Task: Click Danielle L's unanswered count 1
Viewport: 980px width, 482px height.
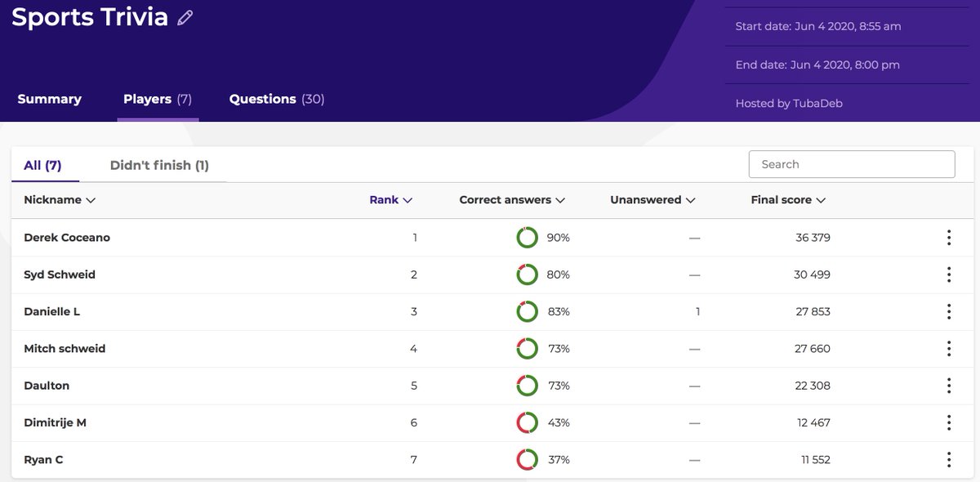Action: tap(697, 311)
